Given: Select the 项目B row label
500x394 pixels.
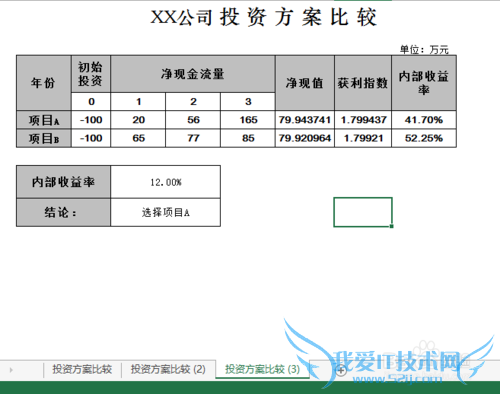Looking at the screenshot, I should coord(44,138).
